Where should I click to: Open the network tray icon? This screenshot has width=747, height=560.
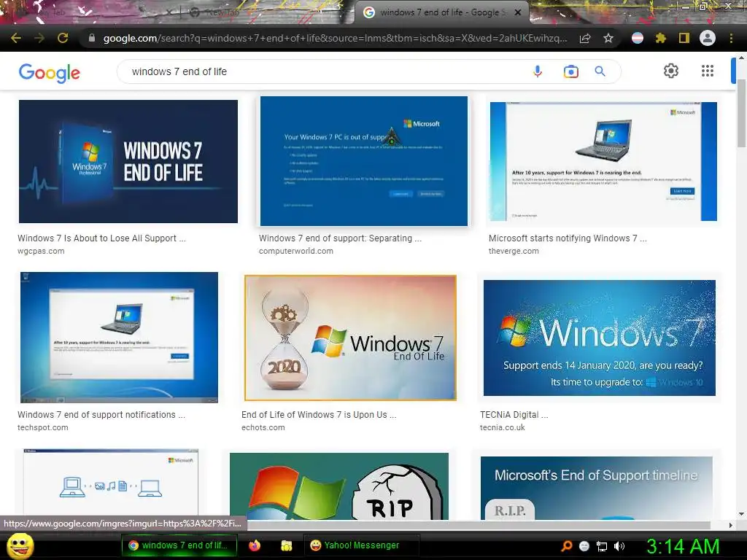tap(602, 546)
